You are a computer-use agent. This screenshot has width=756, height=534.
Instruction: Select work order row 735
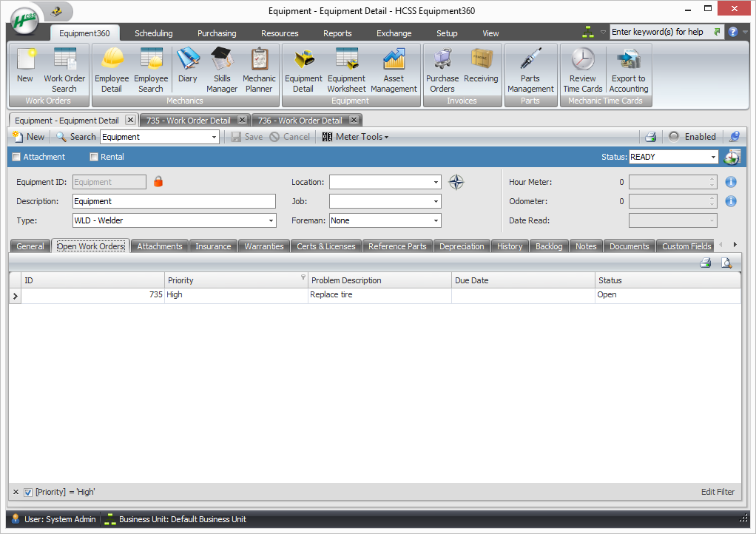coord(374,295)
